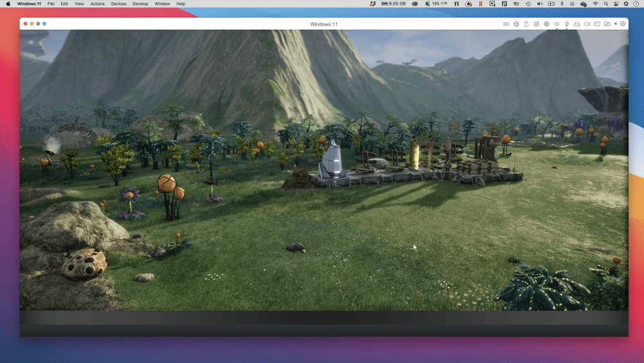644x363 pixels.
Task: Click the hard disk icon in the VM toolbar
Action: 577,24
